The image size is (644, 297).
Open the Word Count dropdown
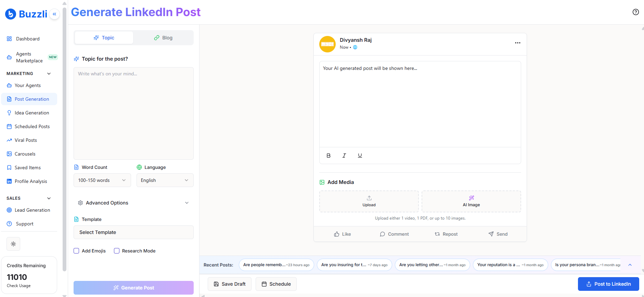102,180
